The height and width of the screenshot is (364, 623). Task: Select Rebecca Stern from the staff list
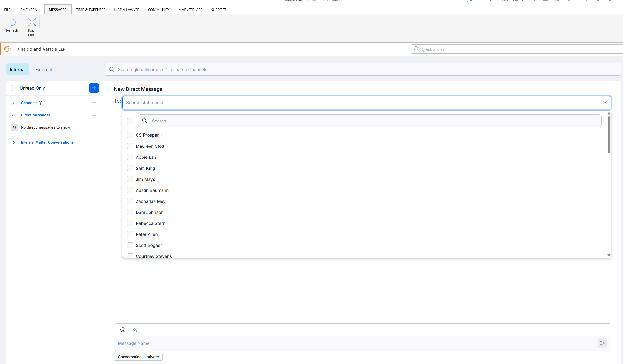(150, 223)
